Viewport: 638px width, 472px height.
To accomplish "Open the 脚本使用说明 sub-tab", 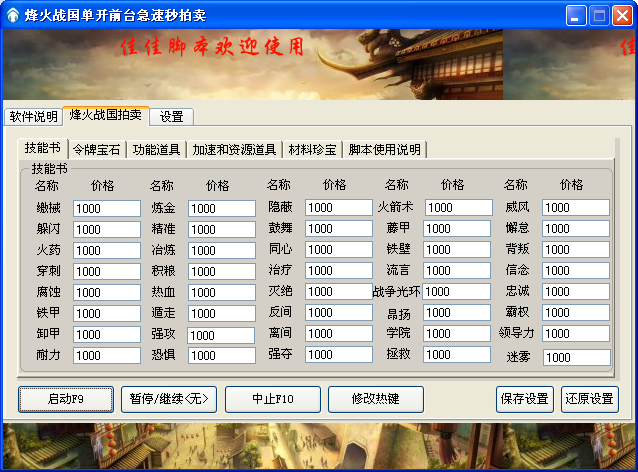I will pos(385,150).
